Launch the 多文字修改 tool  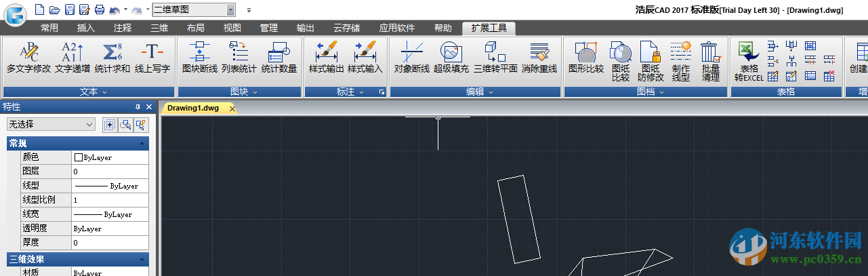point(29,58)
